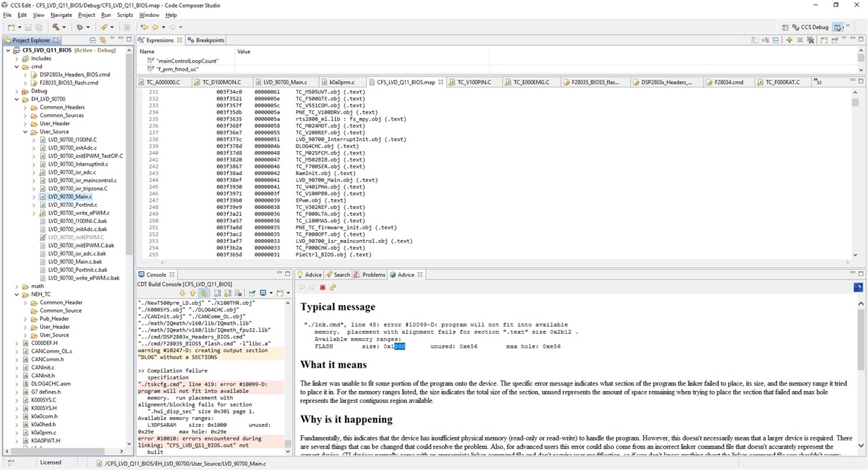This screenshot has height=470, width=868.
Task: Toggle Link with Editor in Project Explorer
Action: (x=102, y=40)
